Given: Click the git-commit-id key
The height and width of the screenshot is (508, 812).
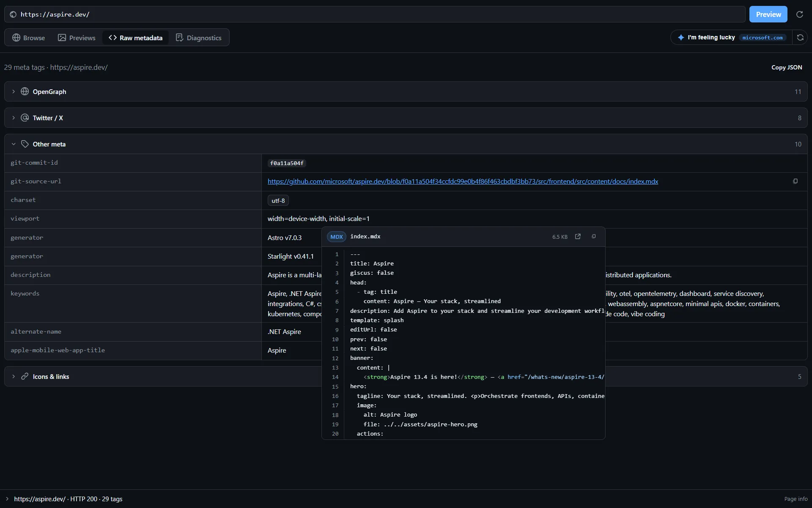Looking at the screenshot, I should click(34, 163).
